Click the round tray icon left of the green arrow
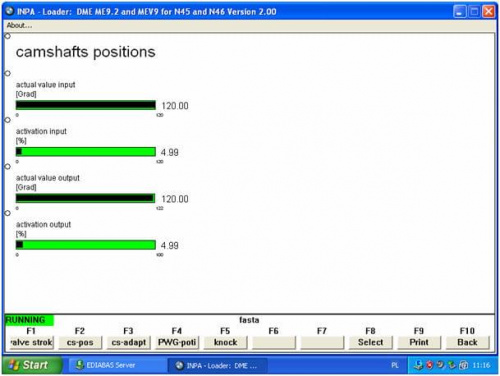The width and height of the screenshot is (500, 376). [x=441, y=365]
